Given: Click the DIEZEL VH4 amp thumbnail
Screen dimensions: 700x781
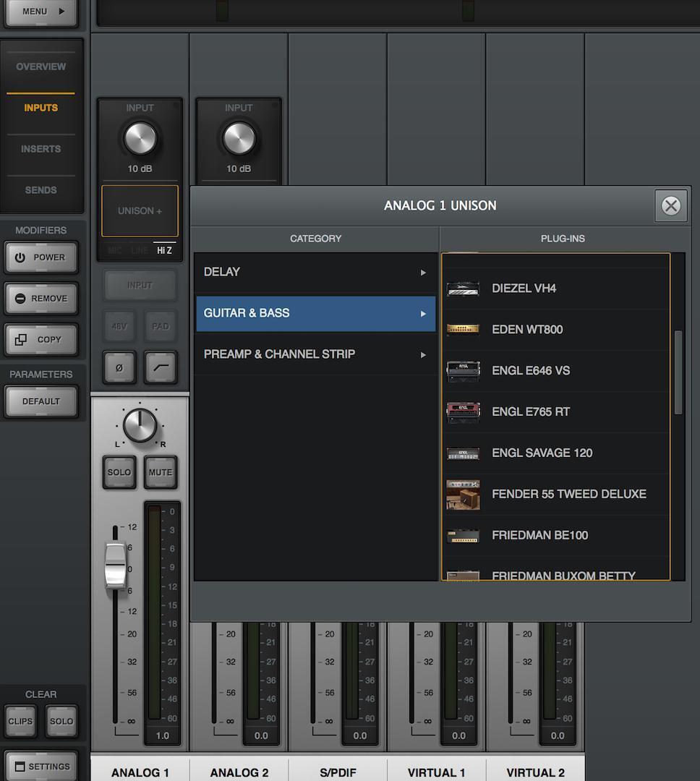Looking at the screenshot, I should pyautogui.click(x=463, y=288).
